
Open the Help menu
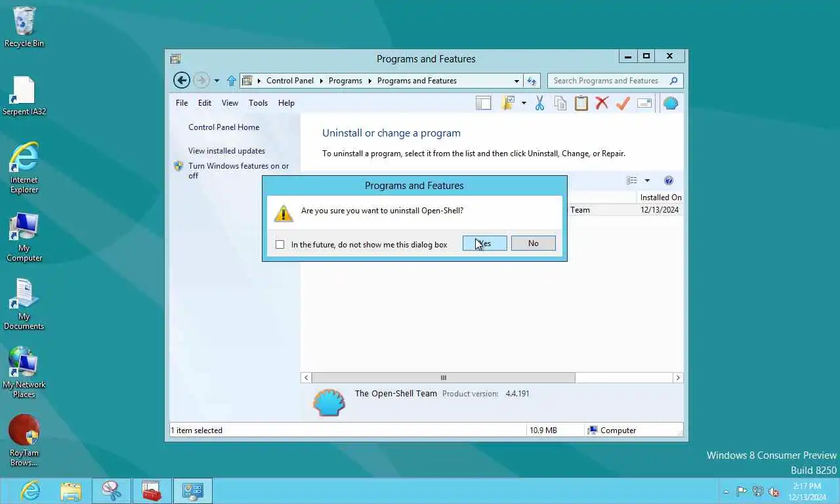click(286, 103)
